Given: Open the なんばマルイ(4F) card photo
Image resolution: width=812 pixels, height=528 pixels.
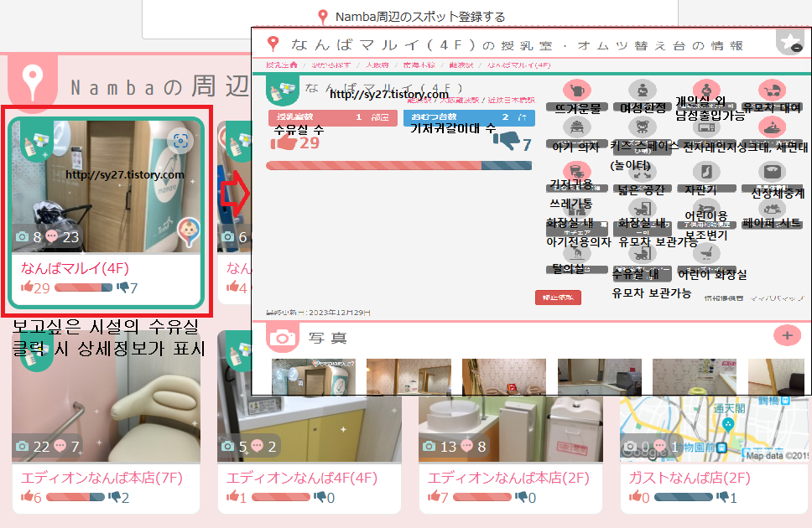Looking at the screenshot, I should coord(106,187).
